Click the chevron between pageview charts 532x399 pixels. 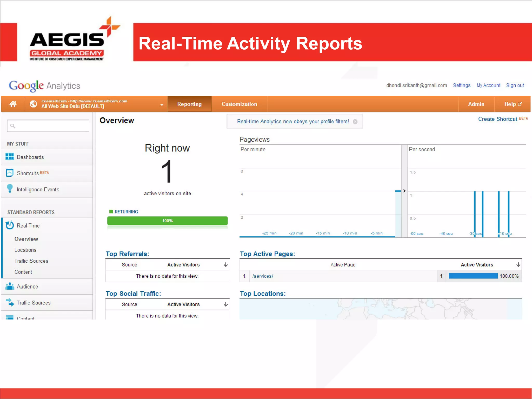404,191
